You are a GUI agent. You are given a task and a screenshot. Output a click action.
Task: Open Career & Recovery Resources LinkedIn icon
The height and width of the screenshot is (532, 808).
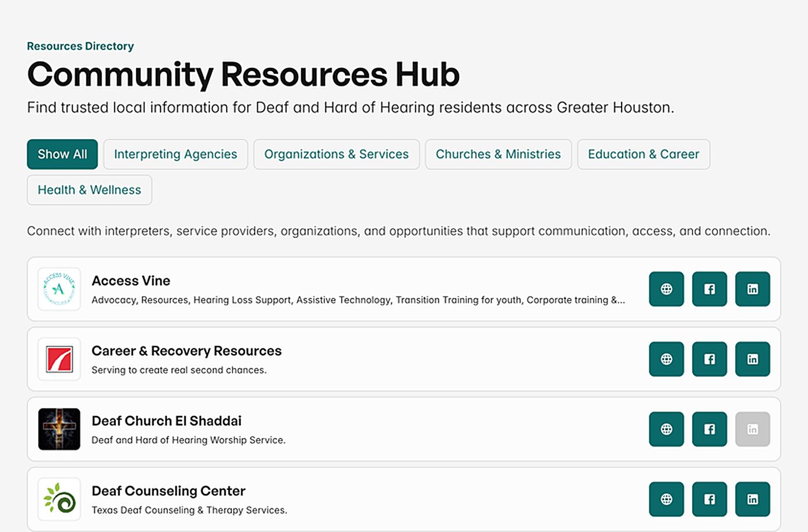point(753,359)
